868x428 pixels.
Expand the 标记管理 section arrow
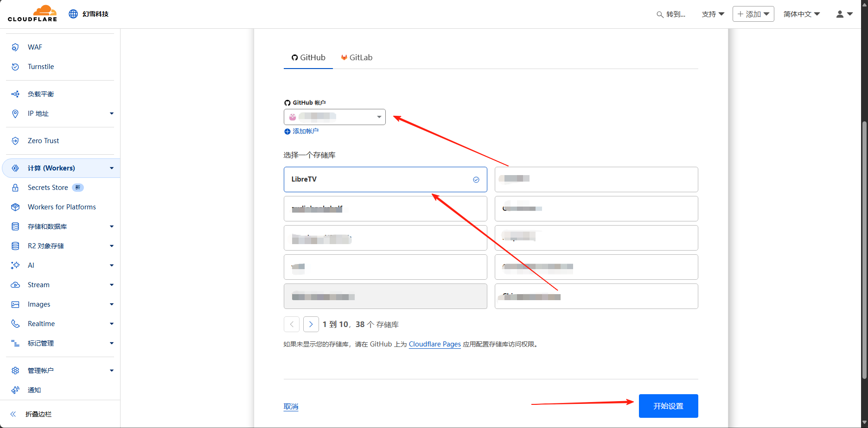[x=112, y=343]
